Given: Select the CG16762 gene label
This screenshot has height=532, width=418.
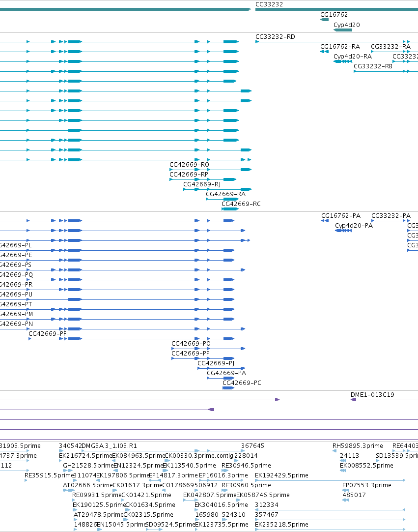Looking at the screenshot, I should (334, 15).
